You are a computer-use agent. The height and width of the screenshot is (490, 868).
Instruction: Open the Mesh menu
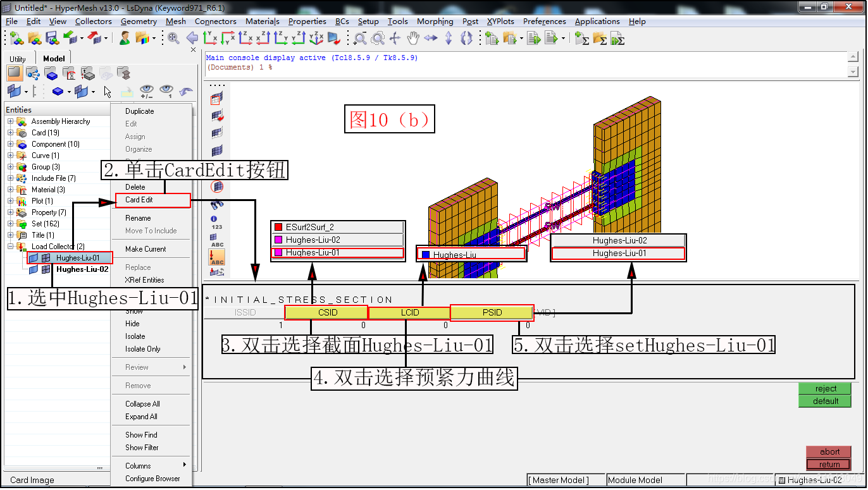point(176,21)
